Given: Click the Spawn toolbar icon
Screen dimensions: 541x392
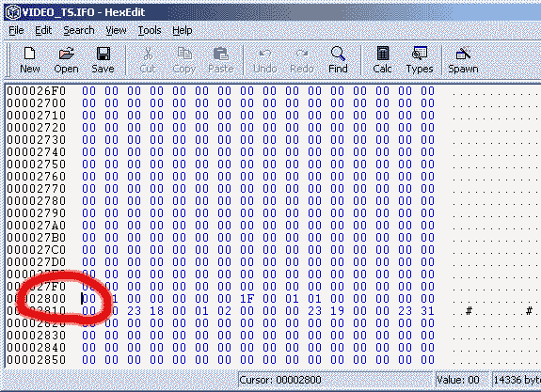Looking at the screenshot, I should pyautogui.click(x=463, y=60).
